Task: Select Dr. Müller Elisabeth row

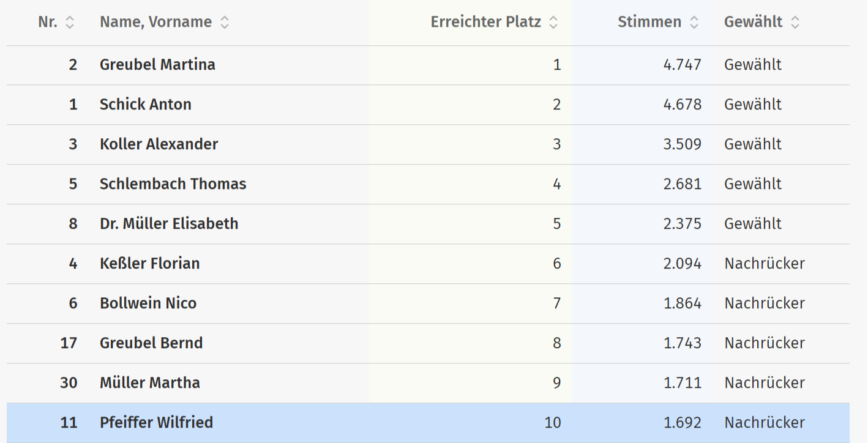Action: 169,224
